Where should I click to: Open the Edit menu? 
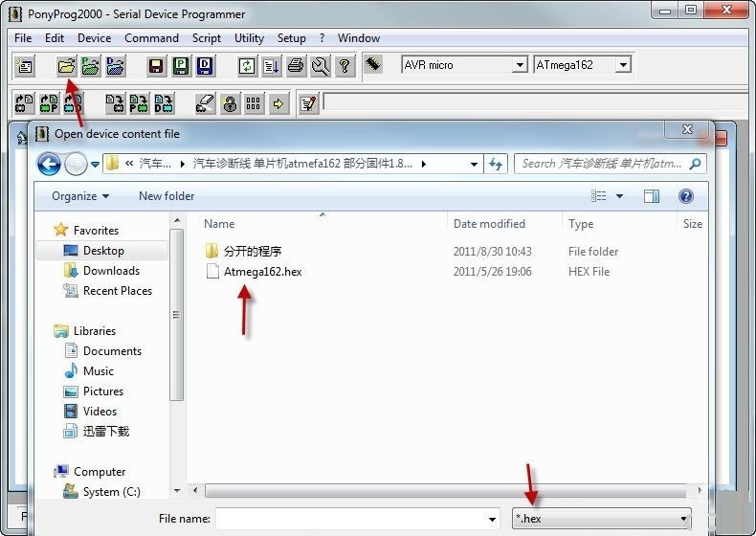point(54,38)
